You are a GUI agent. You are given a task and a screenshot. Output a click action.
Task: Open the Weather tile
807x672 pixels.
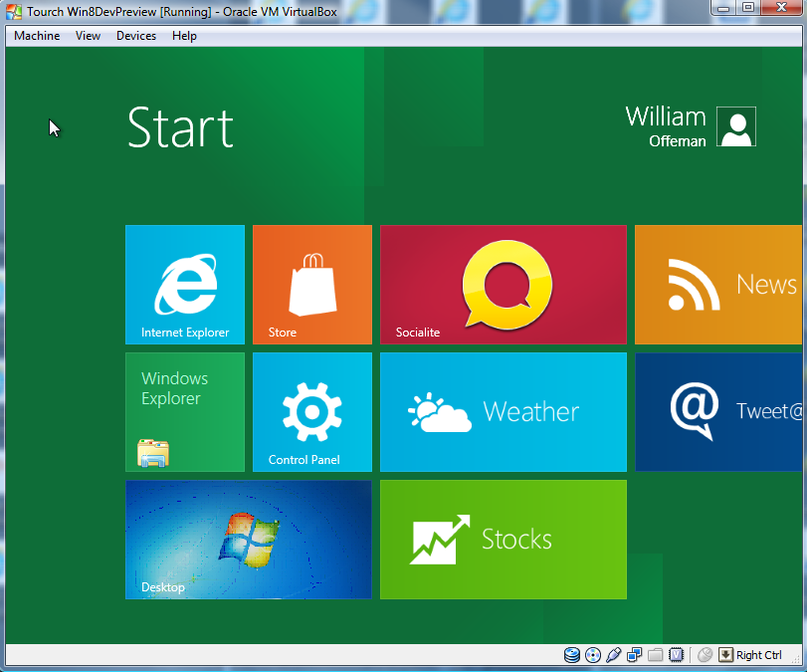pyautogui.click(x=503, y=412)
